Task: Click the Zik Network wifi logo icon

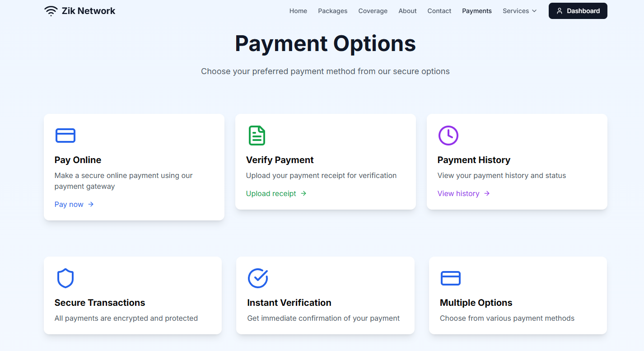Action: tap(51, 10)
